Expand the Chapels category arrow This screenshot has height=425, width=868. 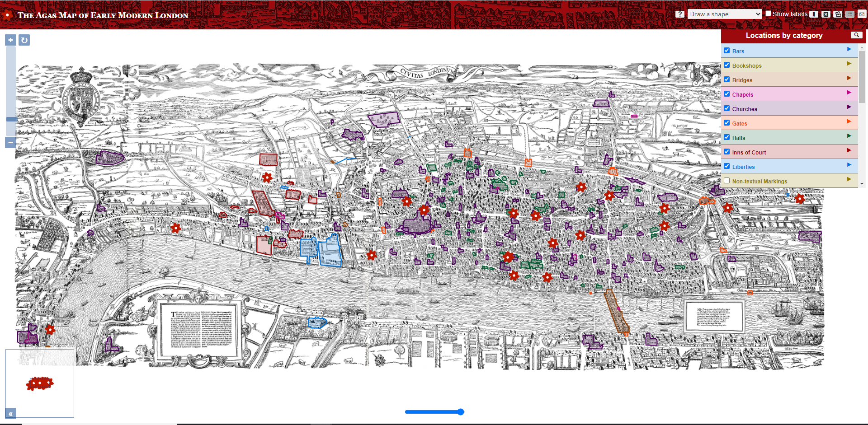[x=849, y=93]
